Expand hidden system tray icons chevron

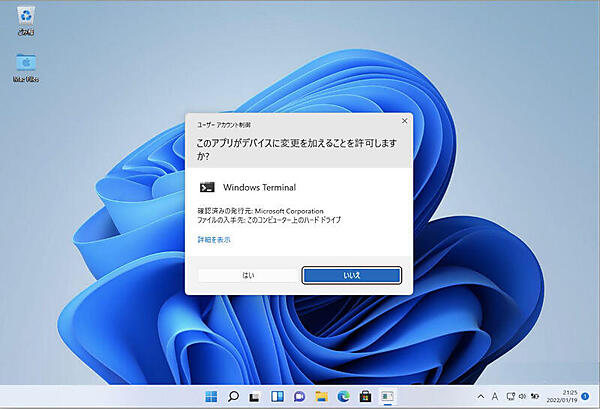pos(481,397)
